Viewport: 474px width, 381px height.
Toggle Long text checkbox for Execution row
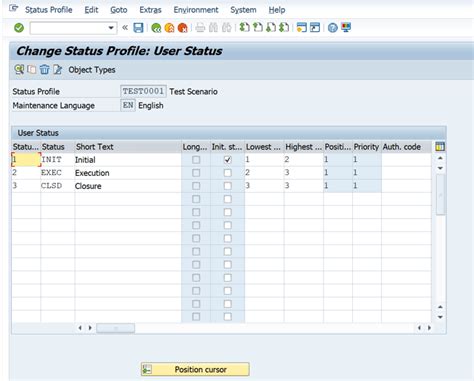point(196,173)
